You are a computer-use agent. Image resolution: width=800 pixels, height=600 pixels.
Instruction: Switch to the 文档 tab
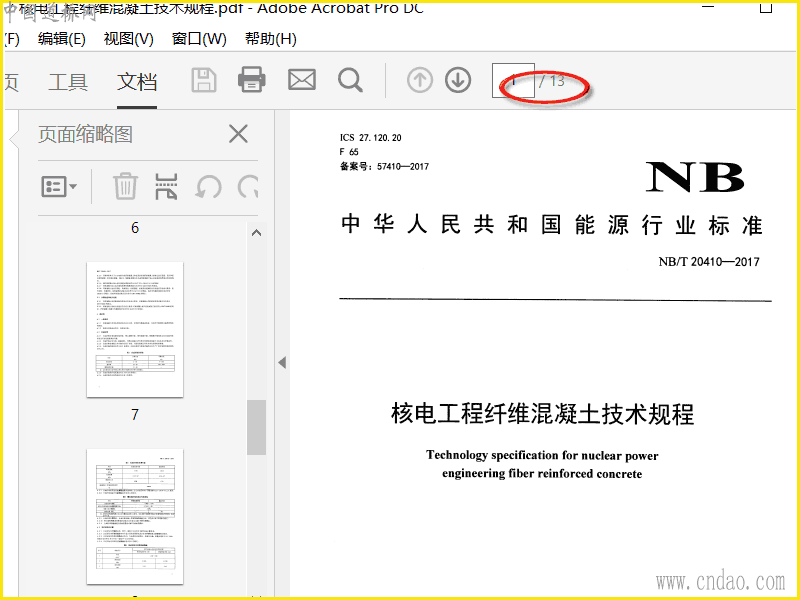(x=137, y=82)
